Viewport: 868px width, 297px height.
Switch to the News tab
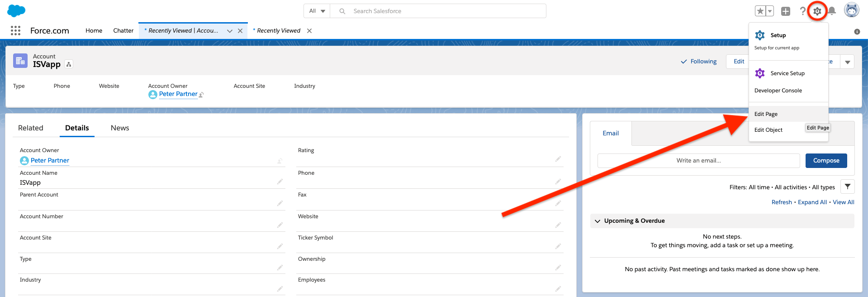click(120, 128)
